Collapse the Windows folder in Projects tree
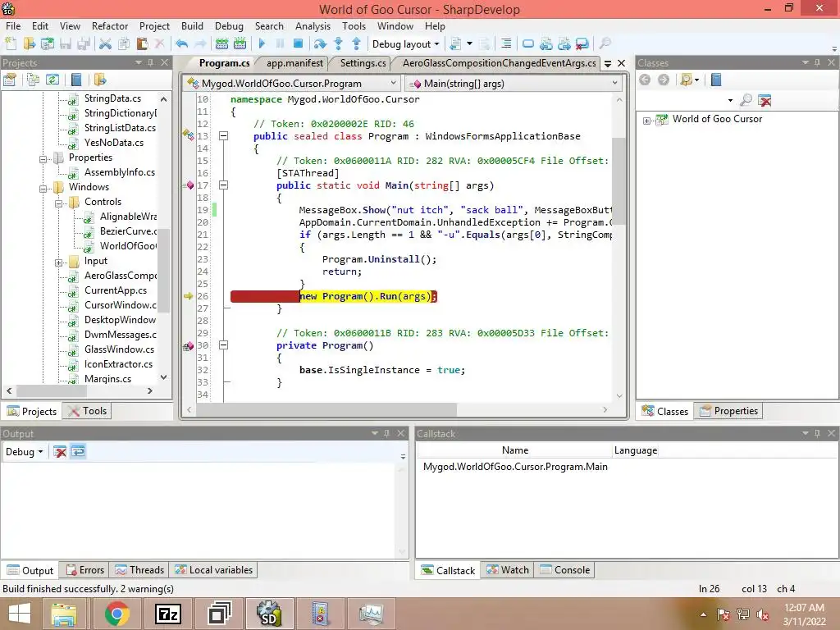 point(43,189)
